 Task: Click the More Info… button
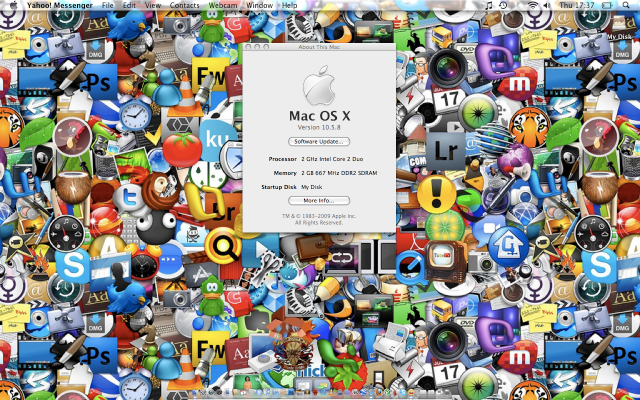319,200
